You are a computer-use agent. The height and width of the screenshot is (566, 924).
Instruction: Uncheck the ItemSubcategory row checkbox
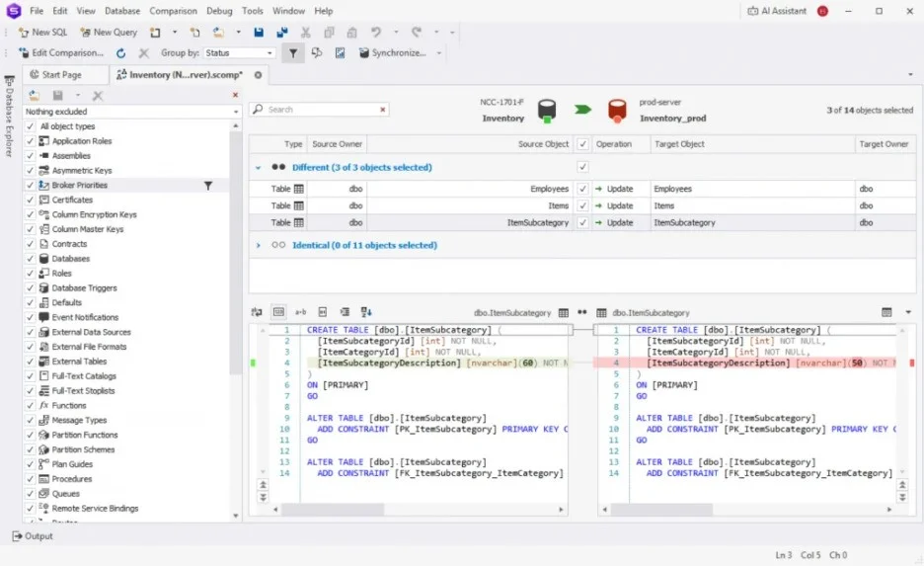(x=582, y=223)
